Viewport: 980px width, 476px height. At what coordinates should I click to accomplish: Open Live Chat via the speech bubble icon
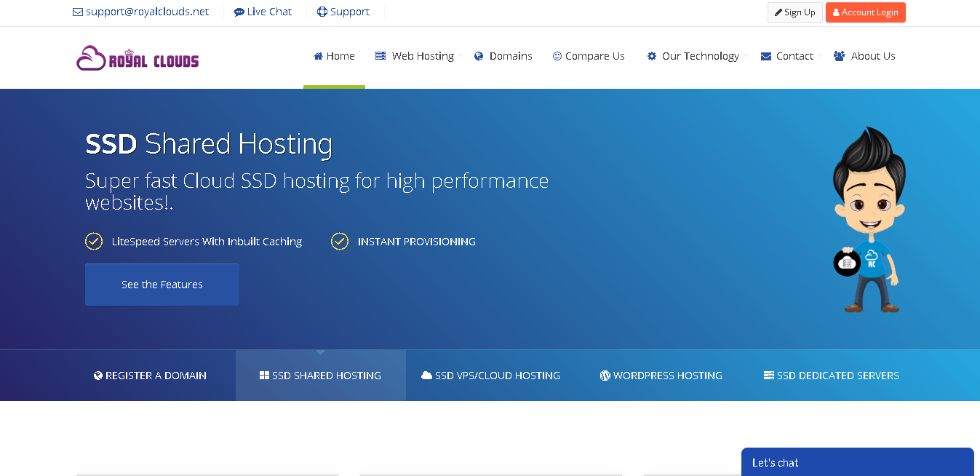point(239,12)
